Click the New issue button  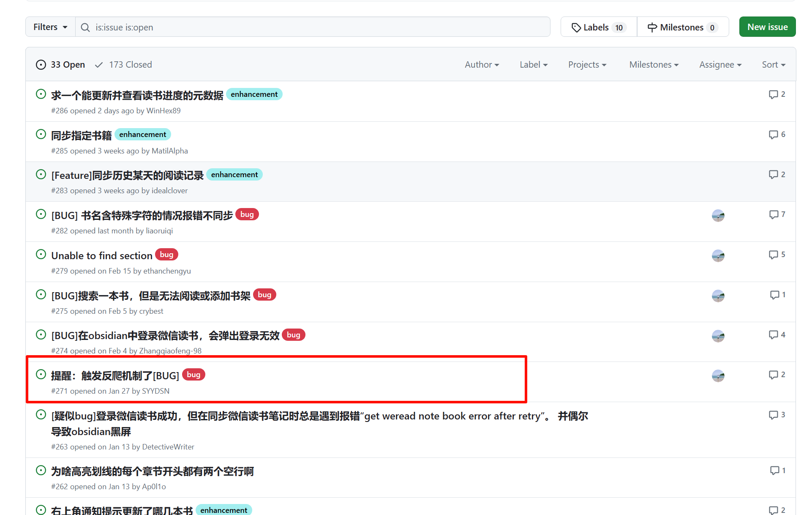tap(767, 27)
